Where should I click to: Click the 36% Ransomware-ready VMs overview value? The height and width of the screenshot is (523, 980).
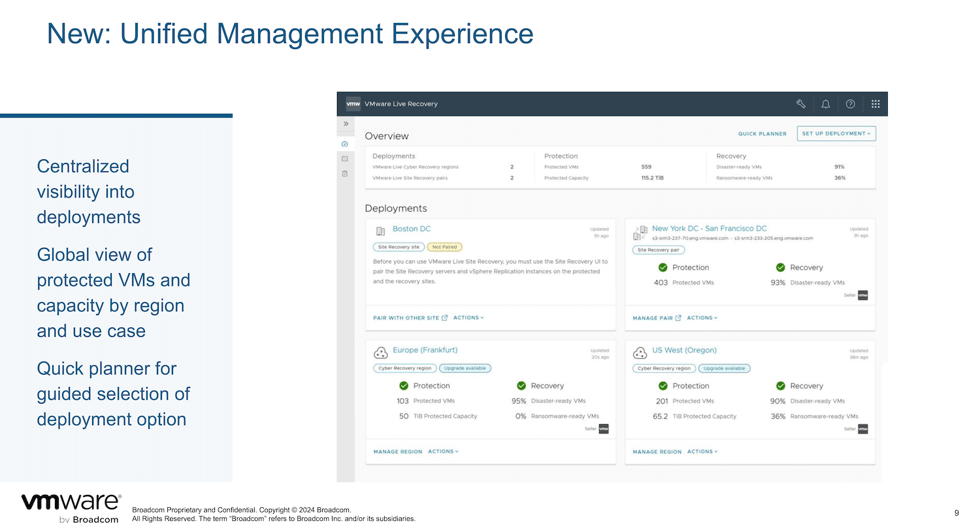point(840,178)
